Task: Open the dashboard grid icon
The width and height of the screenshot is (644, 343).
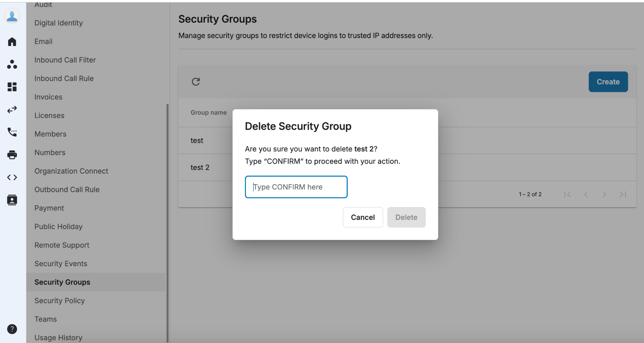Action: point(12,87)
